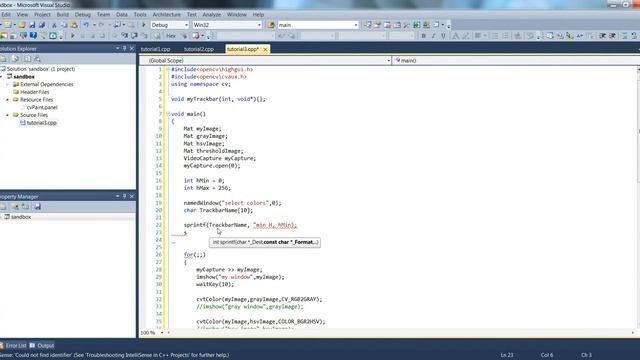
Task: Expand External Dependencies folder arrow
Action: pos(7,84)
